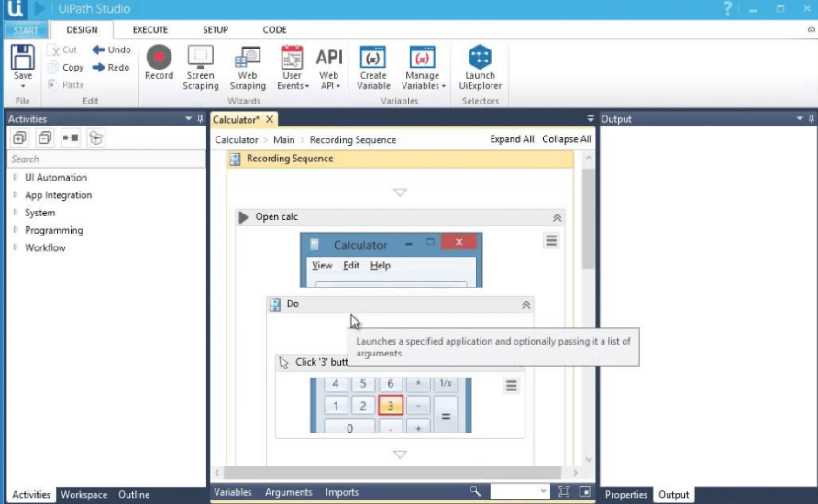Toggle the overview window icon
The image size is (818, 504).
[585, 491]
